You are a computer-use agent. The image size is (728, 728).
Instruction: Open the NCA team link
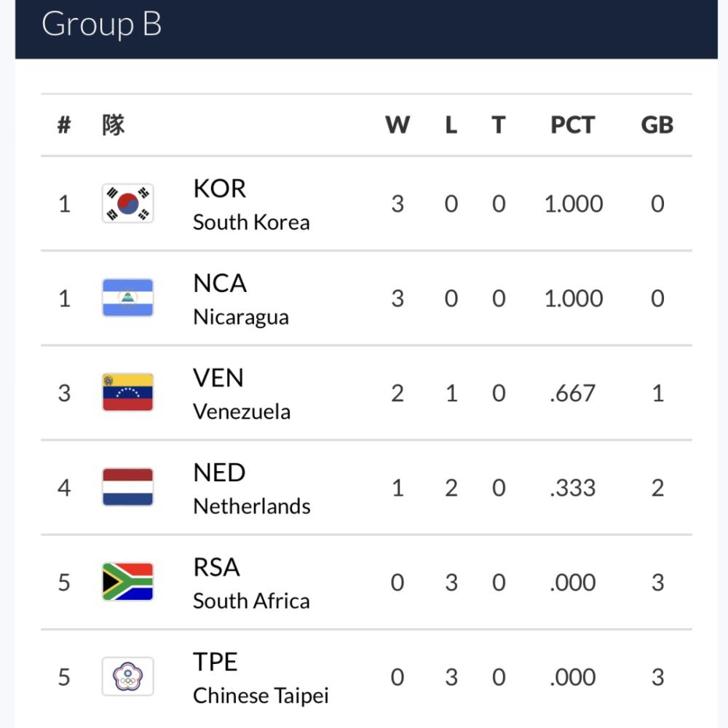(220, 283)
